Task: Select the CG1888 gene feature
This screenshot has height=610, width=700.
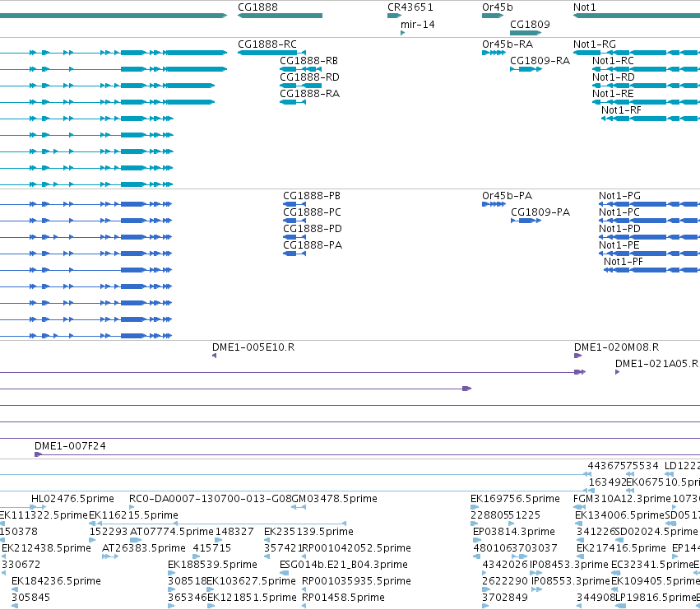Action: pos(280,16)
